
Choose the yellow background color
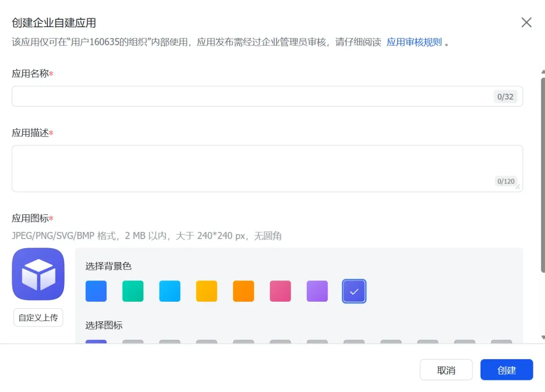coord(206,291)
